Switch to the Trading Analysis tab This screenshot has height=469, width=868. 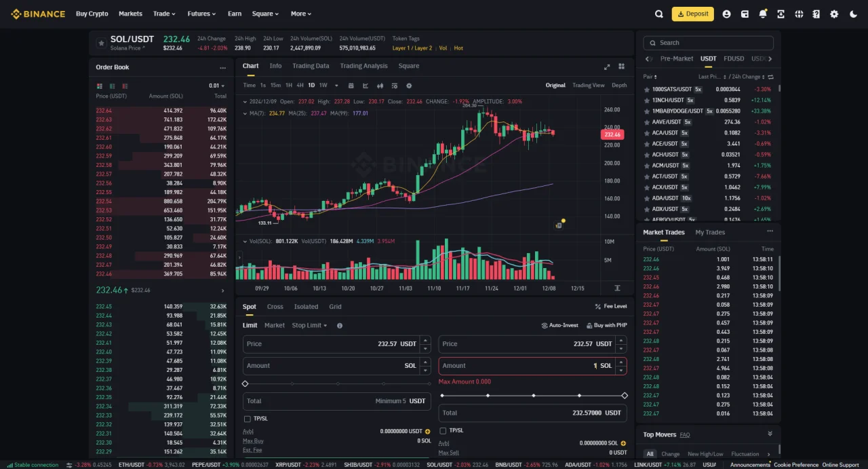[x=363, y=67]
